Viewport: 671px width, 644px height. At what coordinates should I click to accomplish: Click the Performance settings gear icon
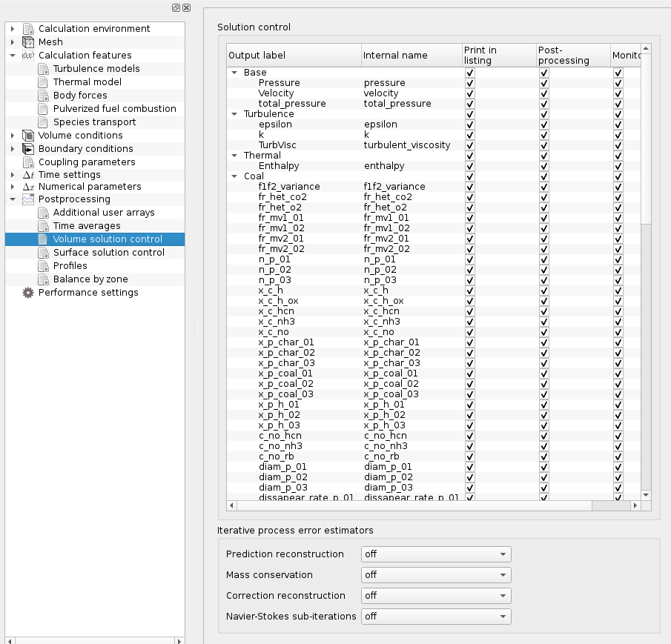click(28, 293)
